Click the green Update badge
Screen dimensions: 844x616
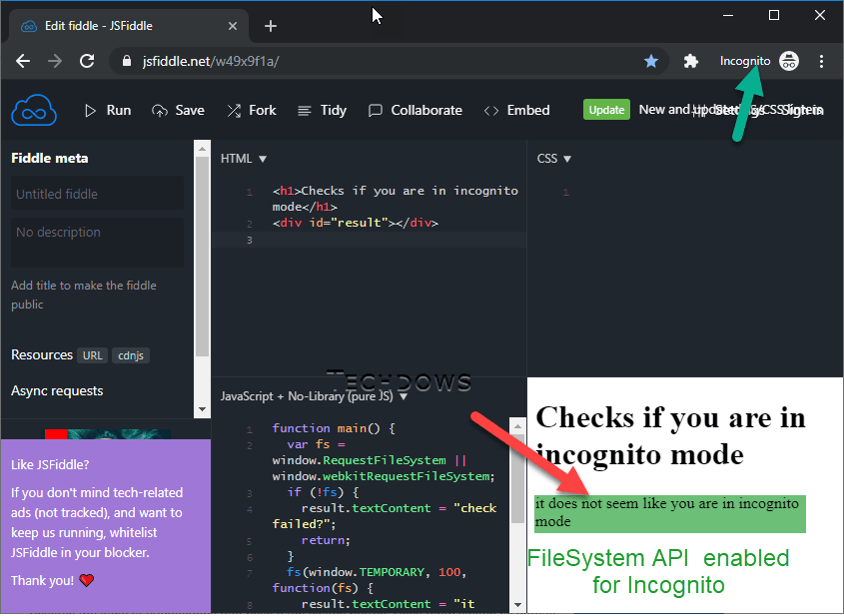pyautogui.click(x=606, y=110)
